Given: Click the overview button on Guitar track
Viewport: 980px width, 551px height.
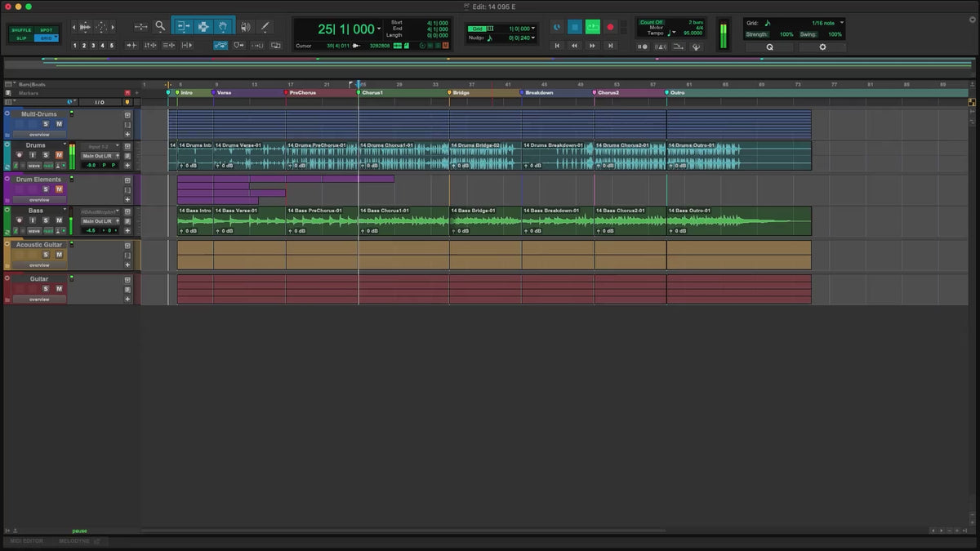Looking at the screenshot, I should (39, 300).
